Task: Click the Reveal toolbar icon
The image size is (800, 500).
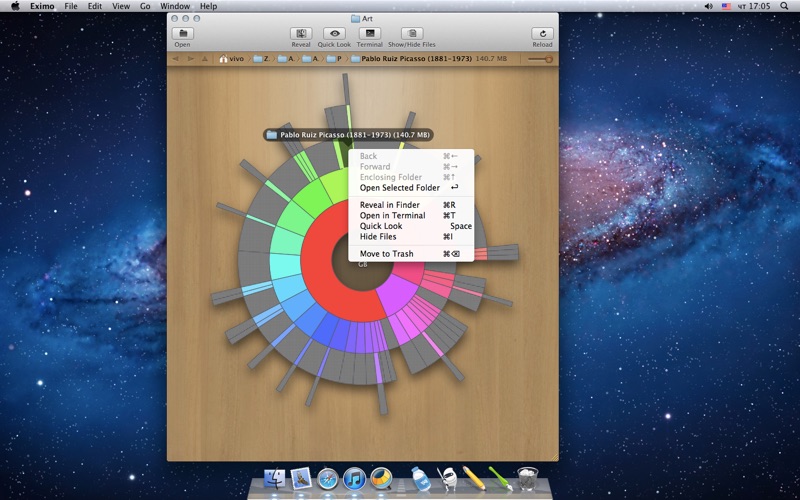Action: point(301,34)
